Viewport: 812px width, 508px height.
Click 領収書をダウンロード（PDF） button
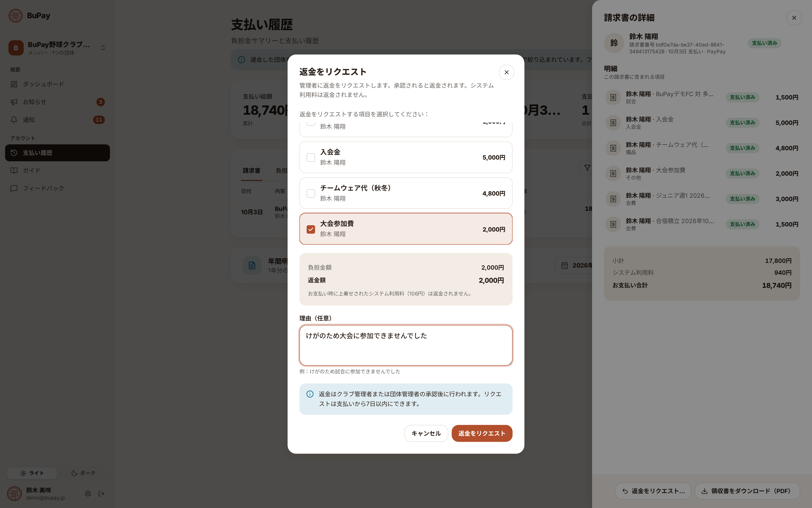747,491
